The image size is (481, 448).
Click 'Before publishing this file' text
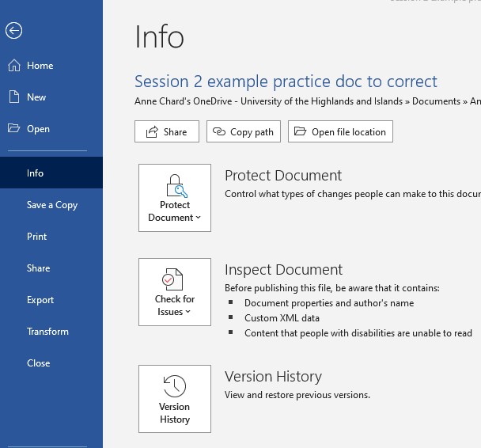pos(332,288)
